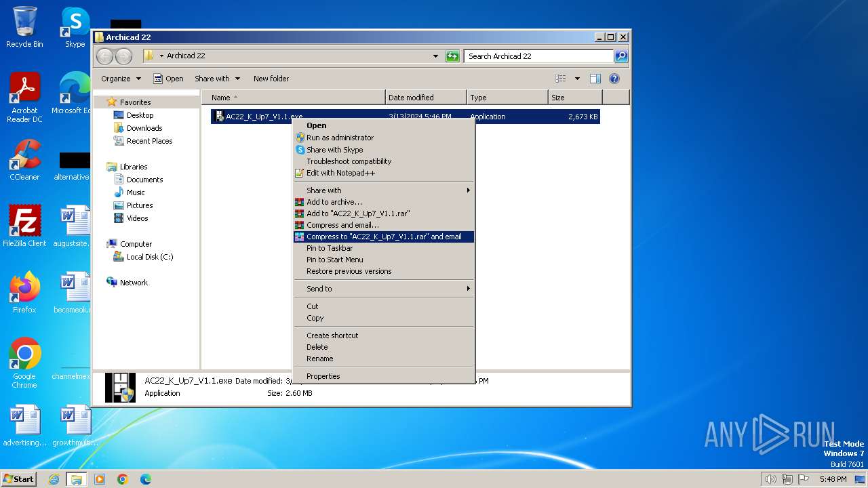Select Add to archive… option

pos(384,202)
